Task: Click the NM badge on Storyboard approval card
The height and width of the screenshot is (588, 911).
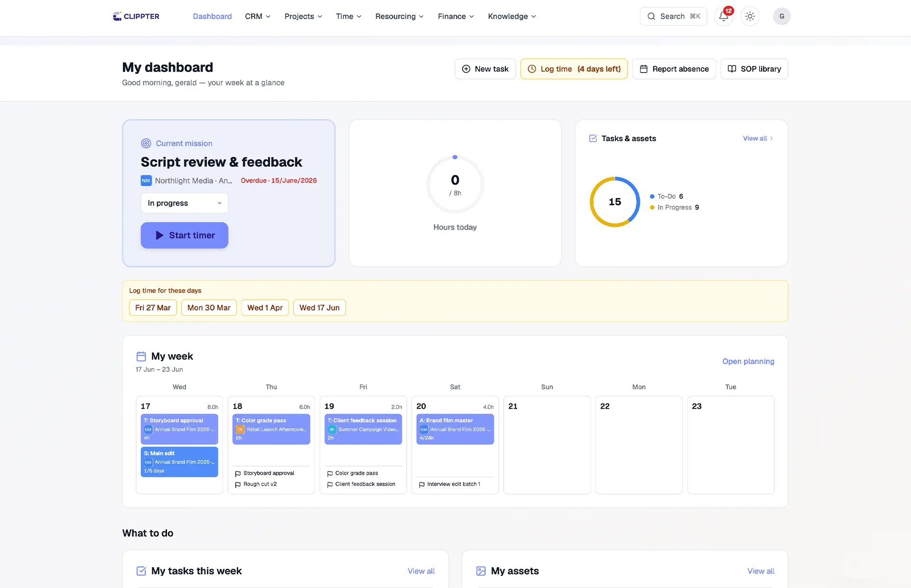Action: coord(148,430)
